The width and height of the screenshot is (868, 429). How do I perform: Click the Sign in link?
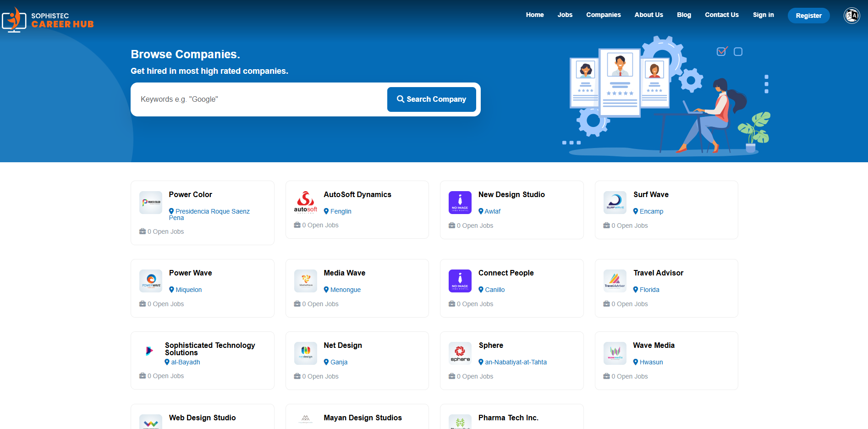click(764, 15)
